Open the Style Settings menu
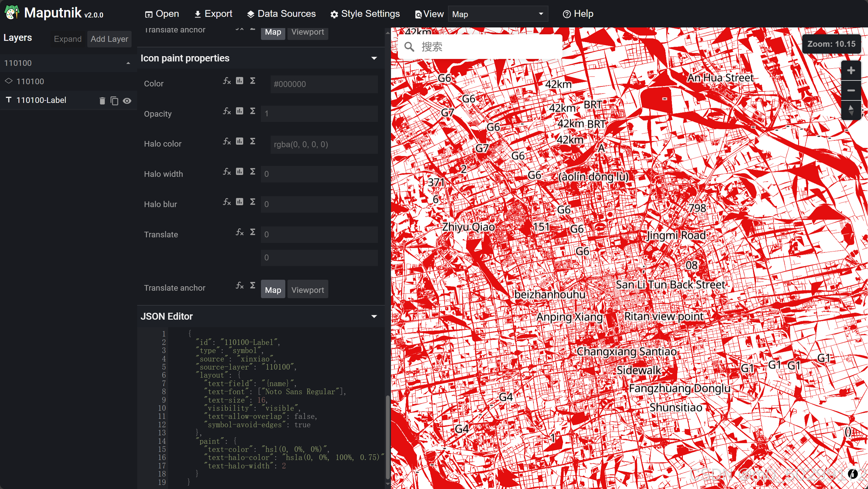The image size is (868, 489). [x=365, y=14]
